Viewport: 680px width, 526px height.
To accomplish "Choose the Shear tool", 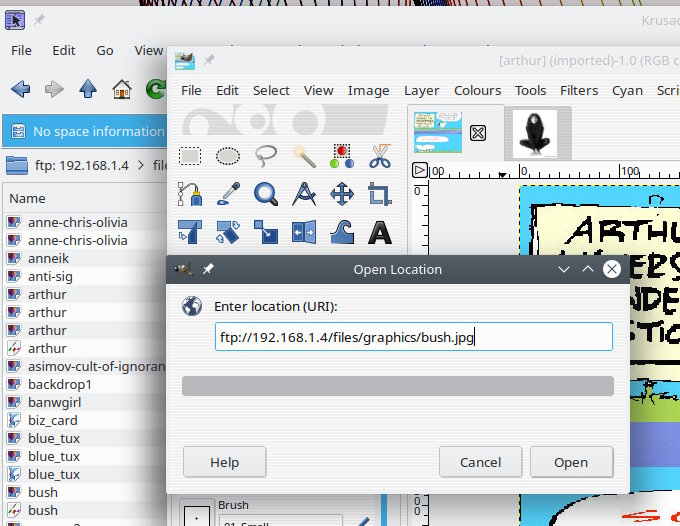I will [190, 232].
